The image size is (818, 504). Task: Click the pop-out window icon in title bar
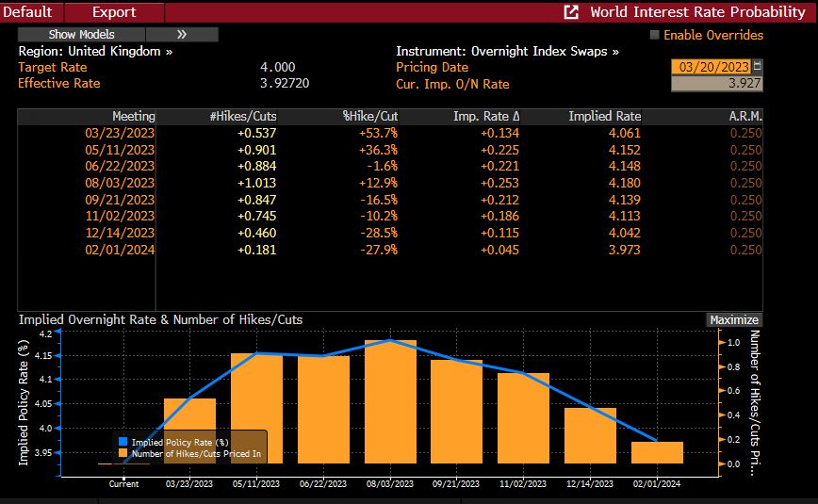pyautogui.click(x=571, y=12)
